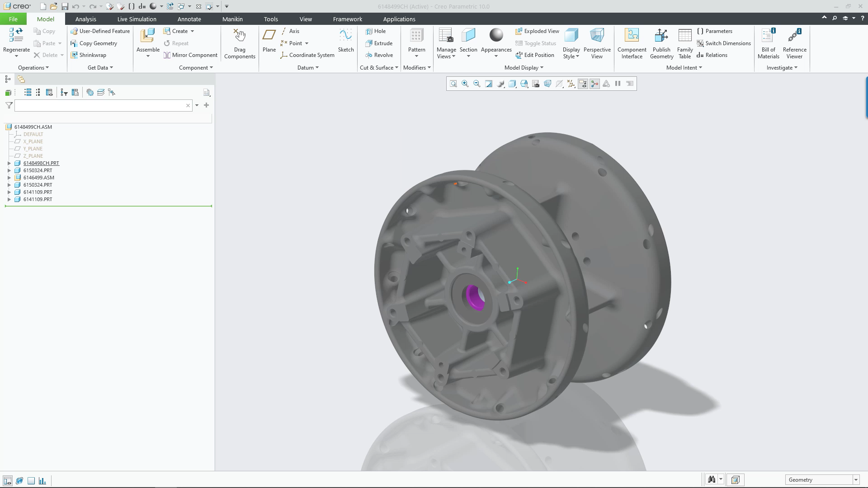Click Refit view icon in graphics toolbar
Viewport: 868px width, 488px height.
tap(453, 84)
